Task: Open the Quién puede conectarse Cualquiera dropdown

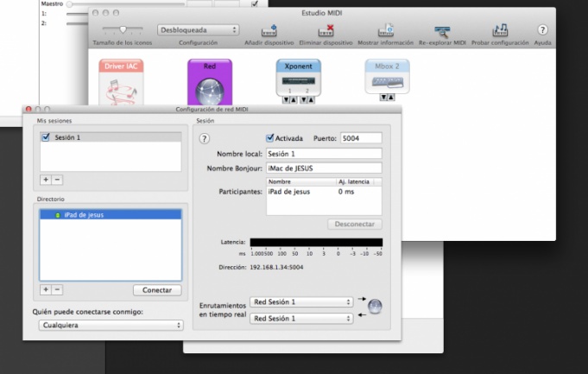Action: [x=112, y=325]
